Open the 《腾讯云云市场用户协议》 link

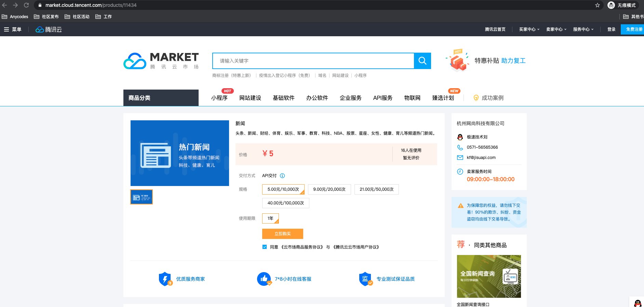coord(356,247)
